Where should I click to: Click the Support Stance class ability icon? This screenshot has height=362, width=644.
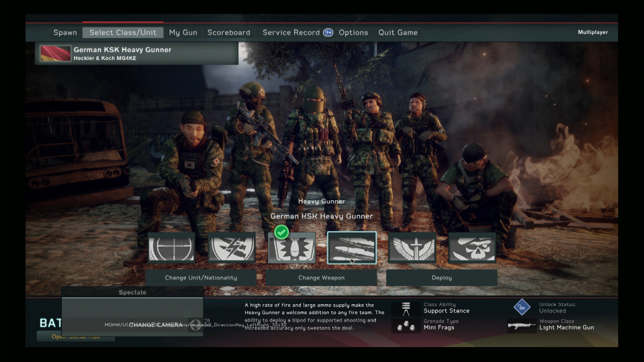pos(405,307)
